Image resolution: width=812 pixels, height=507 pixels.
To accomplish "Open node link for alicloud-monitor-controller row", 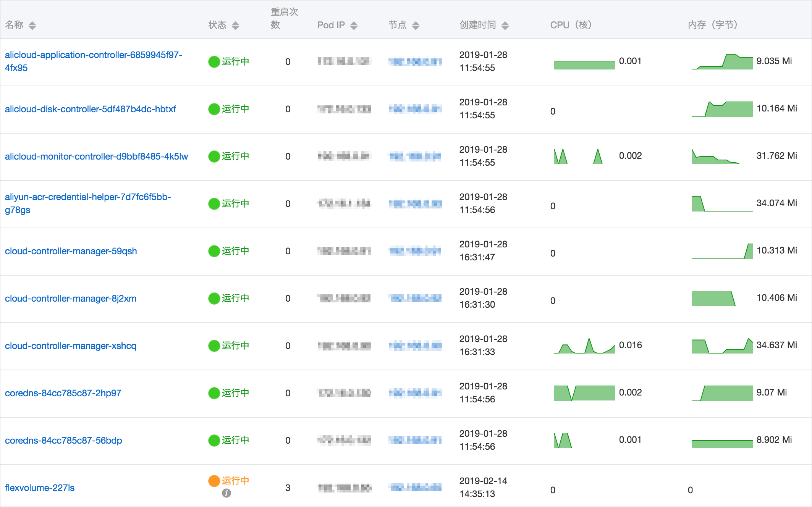I will point(415,156).
